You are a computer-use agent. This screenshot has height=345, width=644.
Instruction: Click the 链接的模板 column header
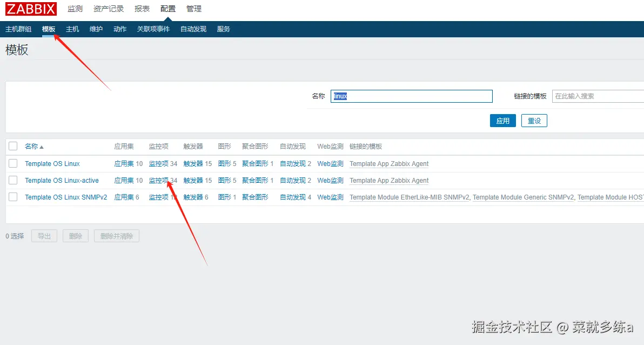coord(366,147)
